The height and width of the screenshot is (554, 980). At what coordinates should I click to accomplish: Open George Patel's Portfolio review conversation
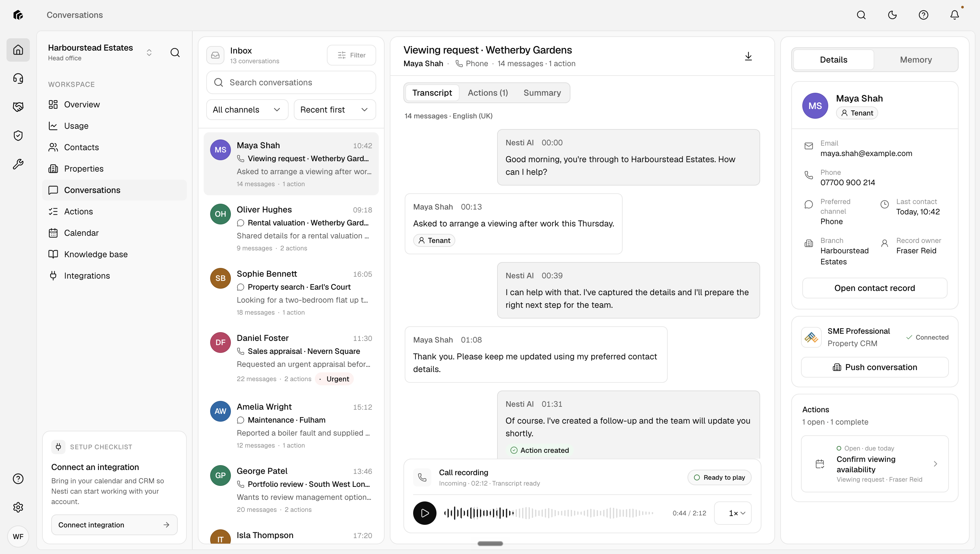(x=291, y=490)
